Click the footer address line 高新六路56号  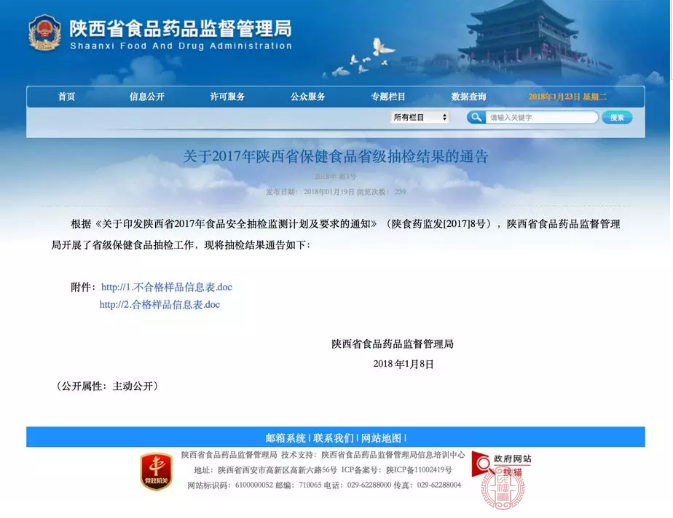pos(265,470)
